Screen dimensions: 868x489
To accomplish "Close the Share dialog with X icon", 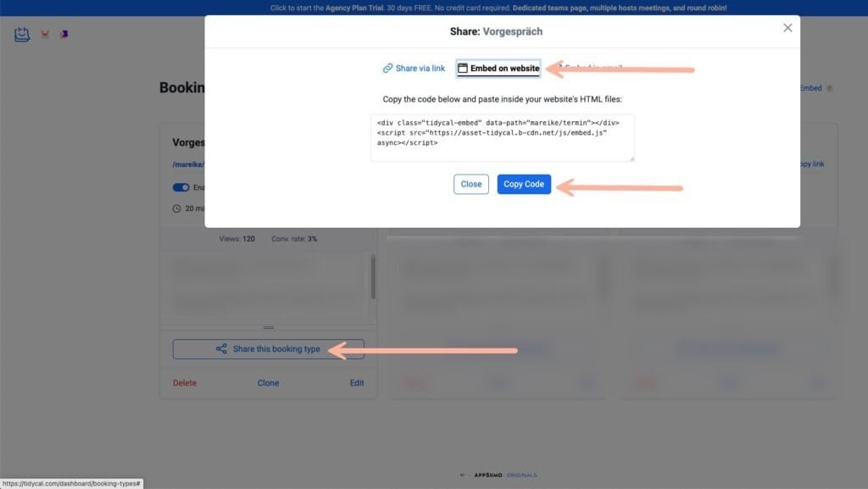I will coord(787,28).
